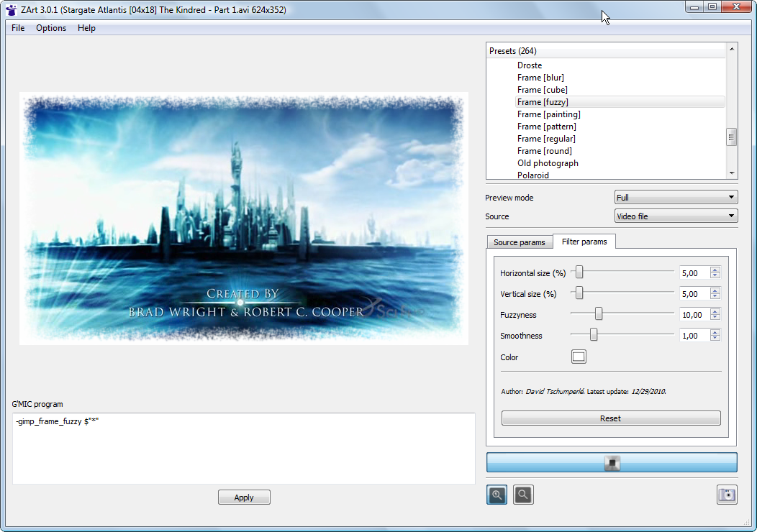Select the Frame [painting] preset
The width and height of the screenshot is (757, 532).
coord(548,114)
